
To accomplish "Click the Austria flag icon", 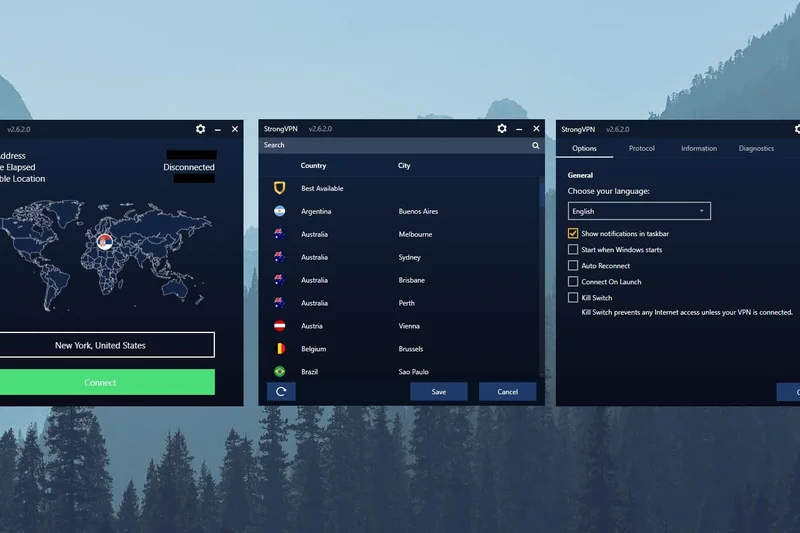I will point(280,326).
